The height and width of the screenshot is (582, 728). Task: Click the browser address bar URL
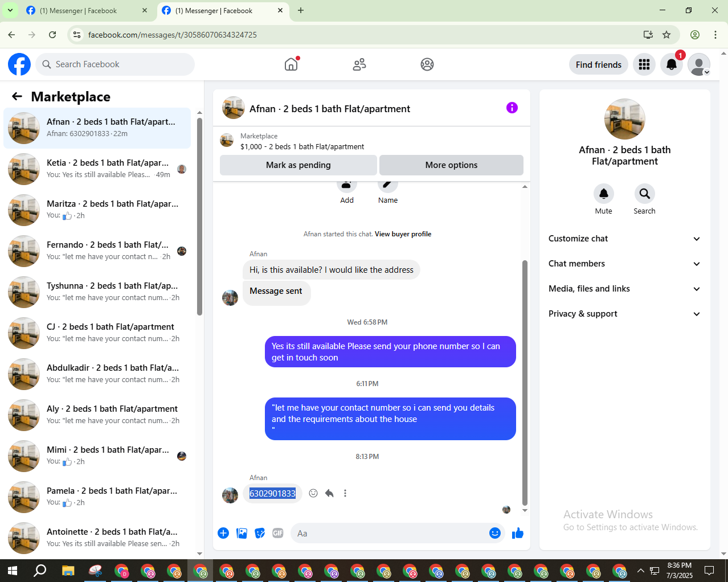[173, 35]
